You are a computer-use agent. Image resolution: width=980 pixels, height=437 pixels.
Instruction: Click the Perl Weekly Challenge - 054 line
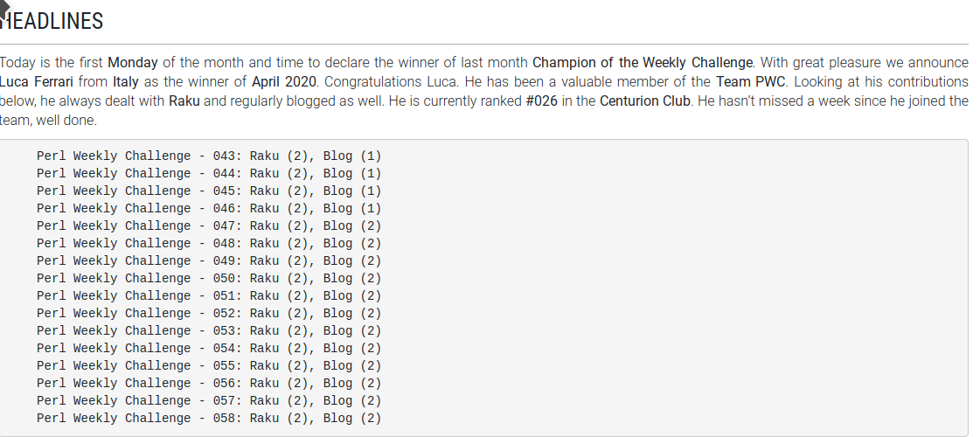209,349
